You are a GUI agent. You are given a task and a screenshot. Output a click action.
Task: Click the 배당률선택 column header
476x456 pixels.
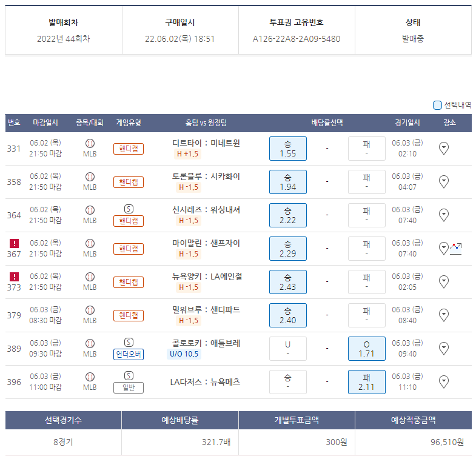click(x=327, y=122)
